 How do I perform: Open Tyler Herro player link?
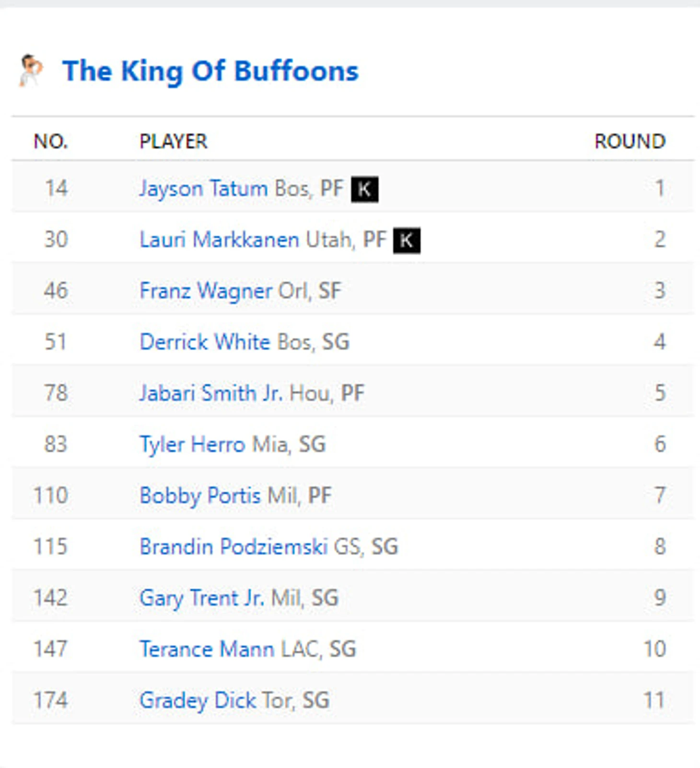(x=192, y=444)
